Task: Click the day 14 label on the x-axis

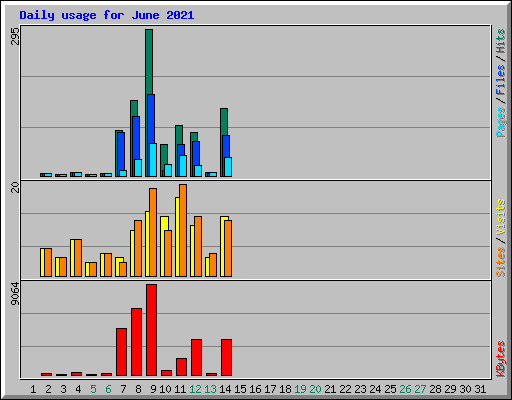Action: coord(225,389)
